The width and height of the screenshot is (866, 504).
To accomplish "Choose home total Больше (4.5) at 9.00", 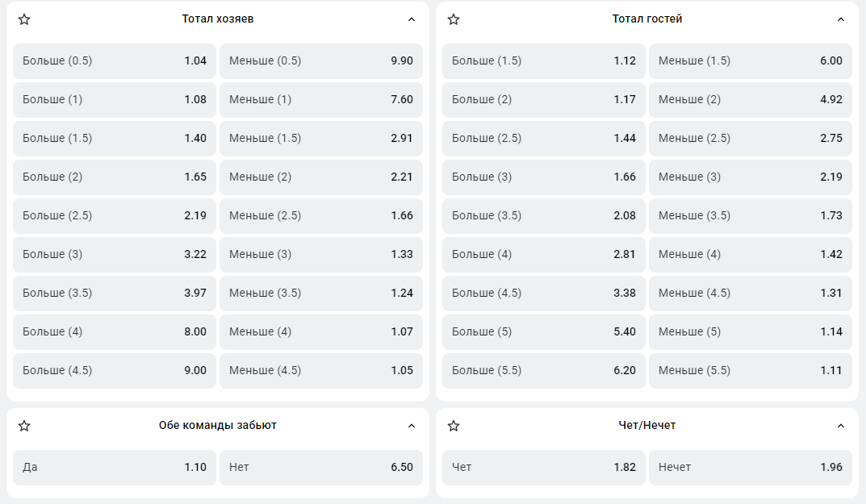I will 115,371.
